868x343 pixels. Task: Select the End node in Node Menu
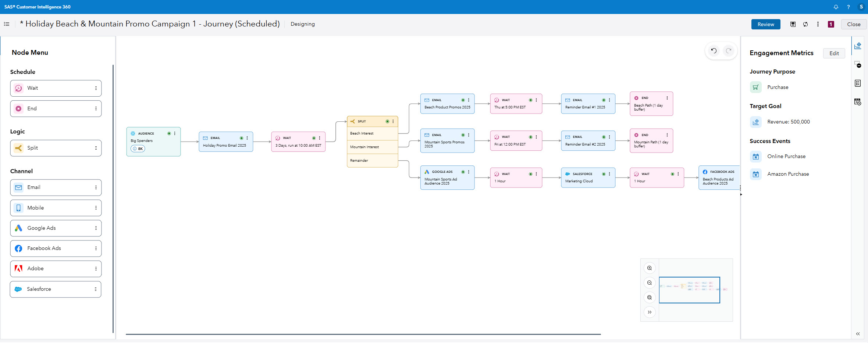[x=56, y=109]
